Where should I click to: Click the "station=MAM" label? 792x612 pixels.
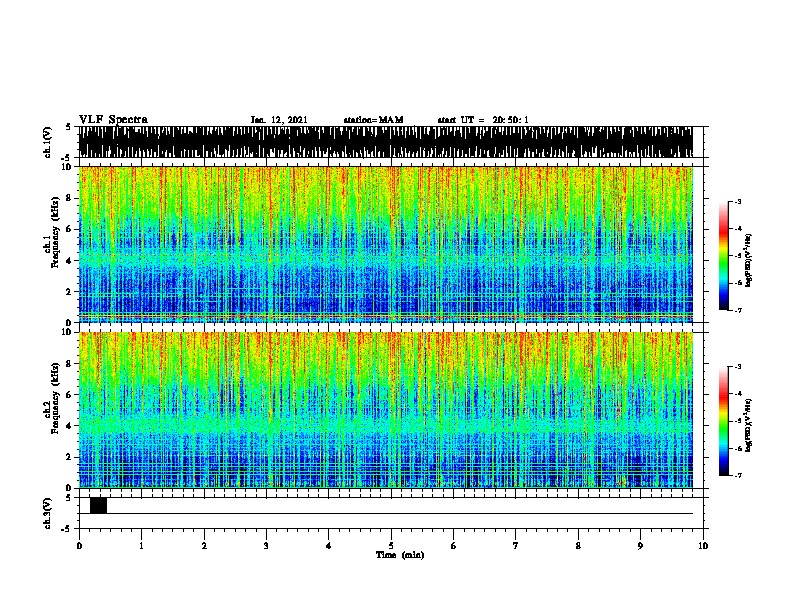pos(373,120)
